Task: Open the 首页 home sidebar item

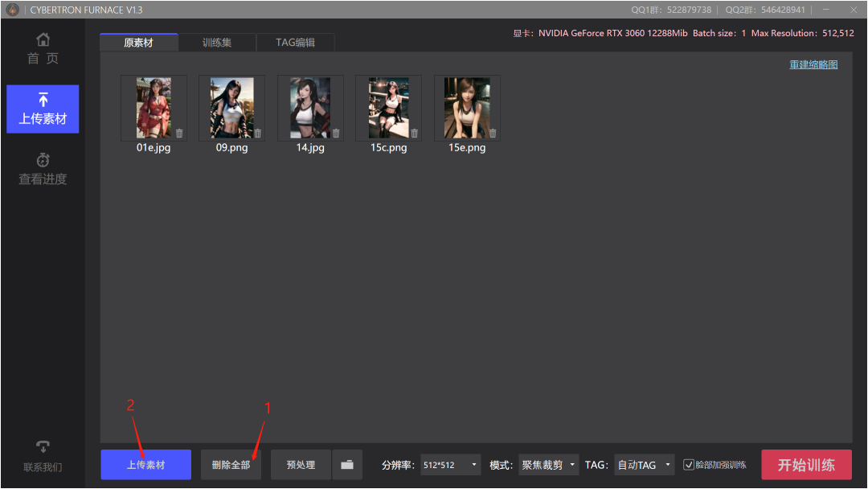Action: tap(43, 49)
